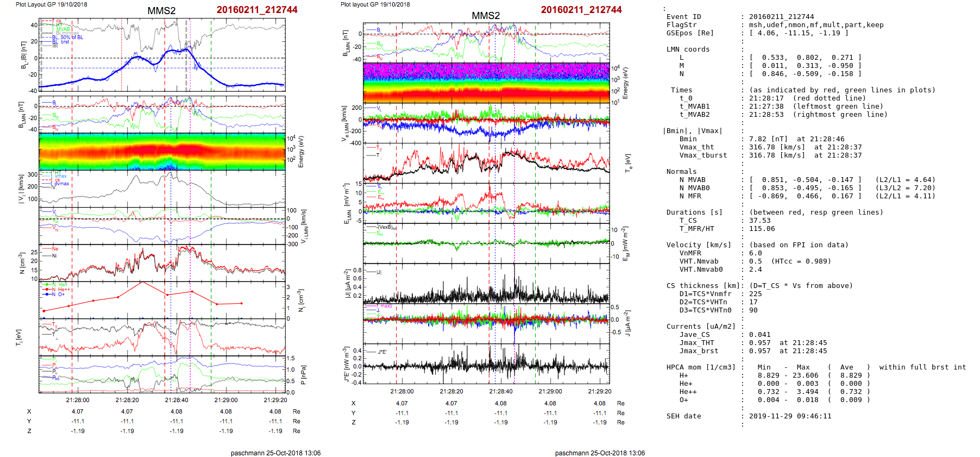Click the energy spectrogram panel in the left plot

162,152
